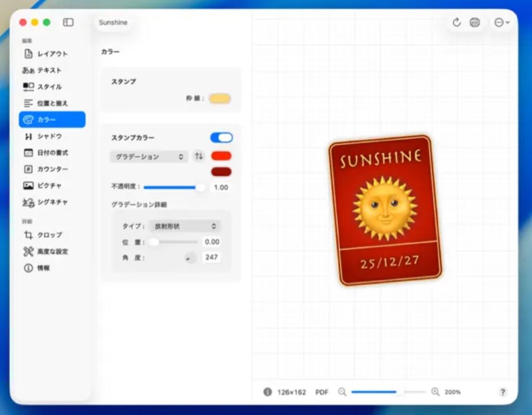Viewport: 532px width, 415px height.
Task: Click the zoom out magnifier icon
Action: click(342, 392)
